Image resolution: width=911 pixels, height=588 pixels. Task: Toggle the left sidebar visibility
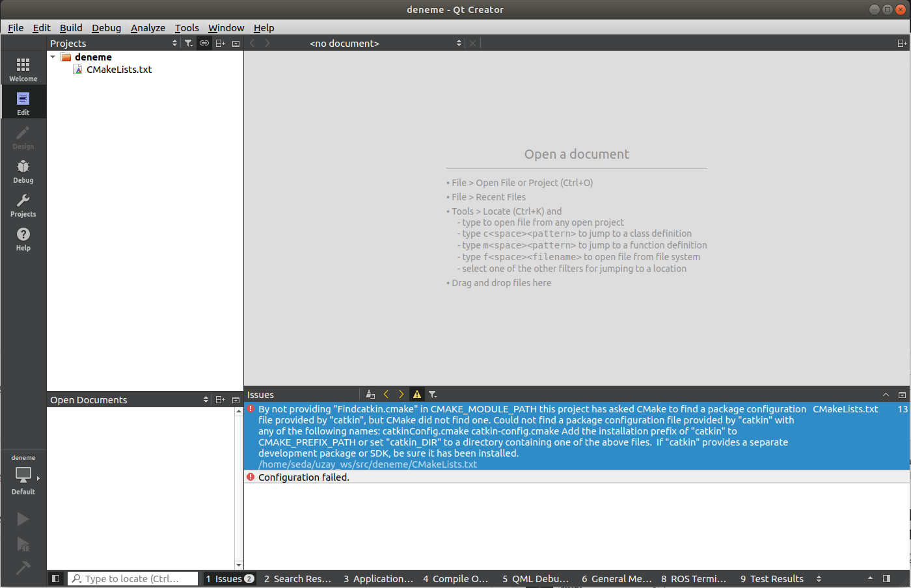[56, 578]
